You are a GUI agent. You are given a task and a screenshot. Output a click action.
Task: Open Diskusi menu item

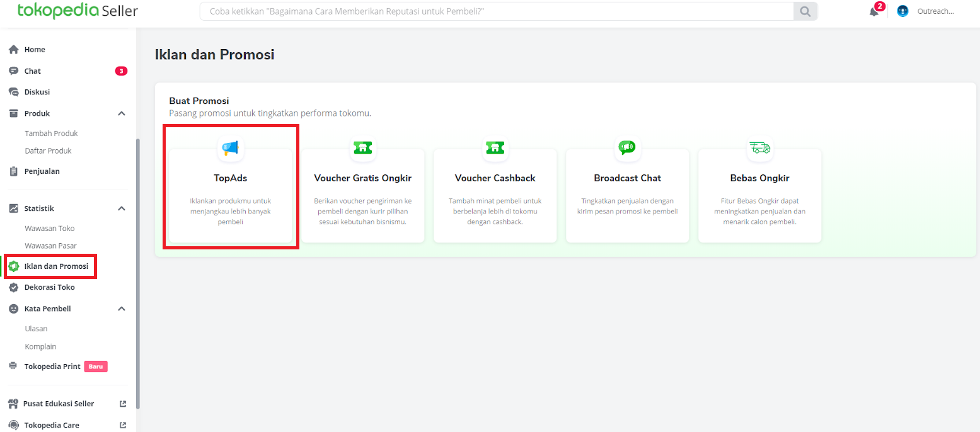(37, 92)
